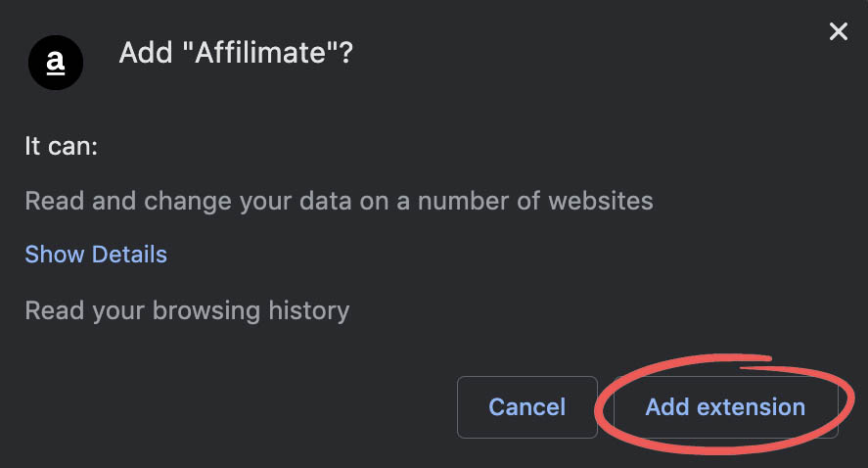Click the 'It can:' heading text
Image resolution: width=868 pixels, height=468 pixels.
62,146
